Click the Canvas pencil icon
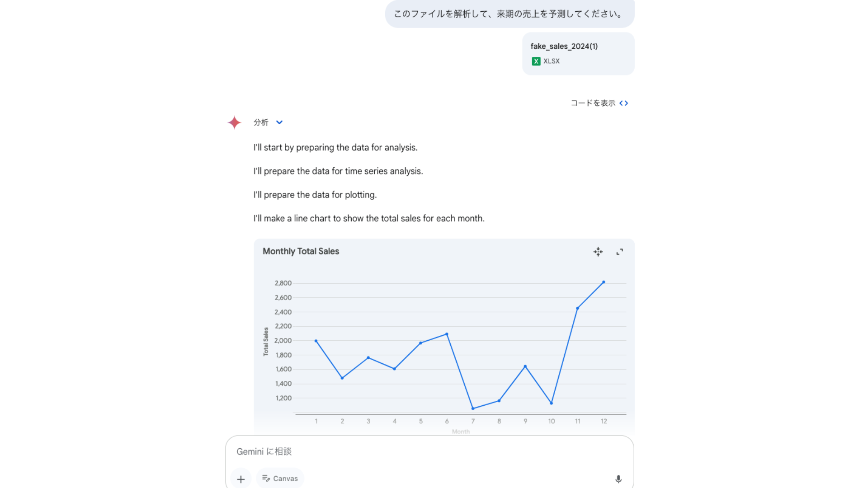 (266, 478)
